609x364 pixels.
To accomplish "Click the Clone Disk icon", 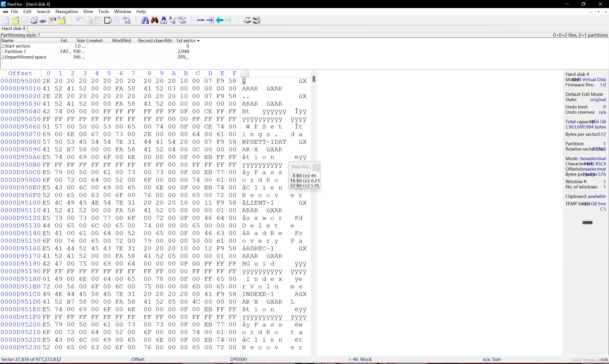I will [247, 20].
